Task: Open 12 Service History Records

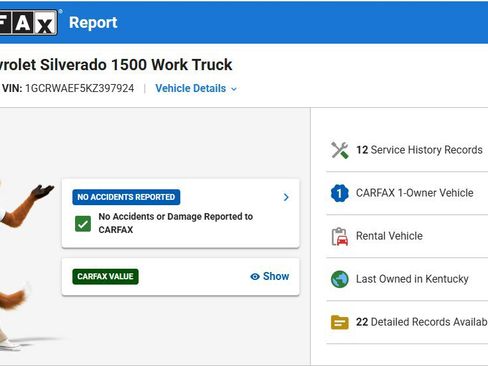Action: [407, 150]
